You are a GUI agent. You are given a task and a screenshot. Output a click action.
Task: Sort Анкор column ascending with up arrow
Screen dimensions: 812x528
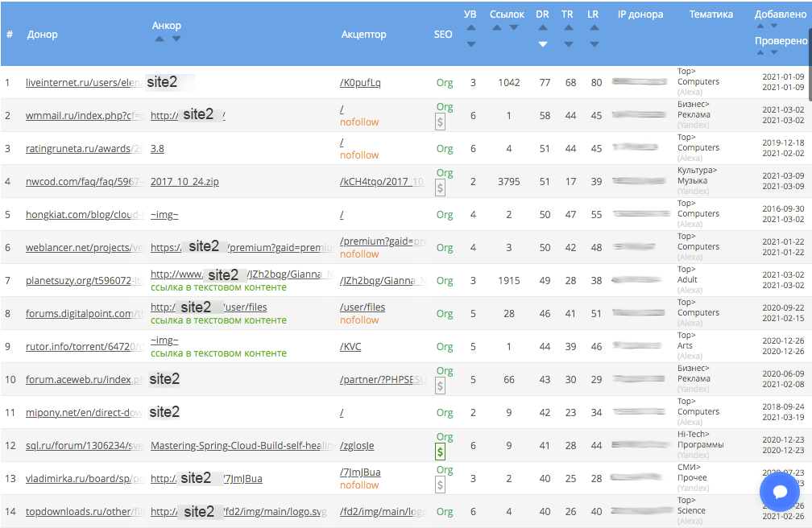(x=159, y=39)
